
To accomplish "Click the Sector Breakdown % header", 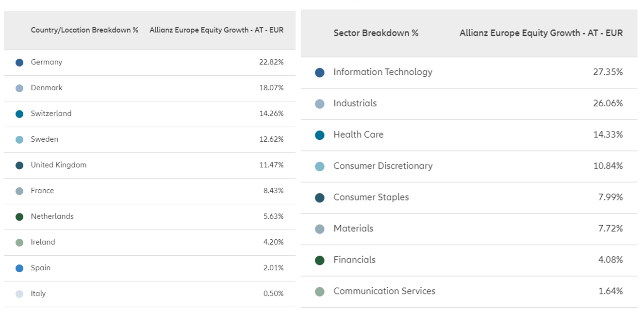I will coord(376,33).
